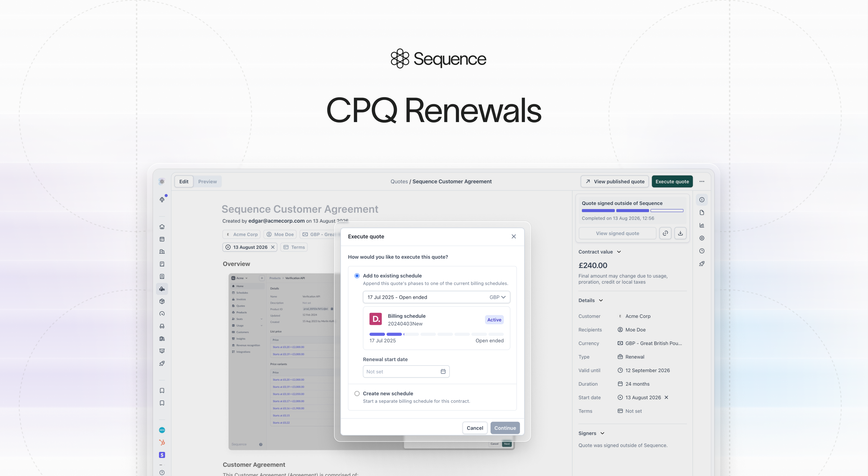Select the highlighted Quotes signature icon in sidebar

[162, 289]
